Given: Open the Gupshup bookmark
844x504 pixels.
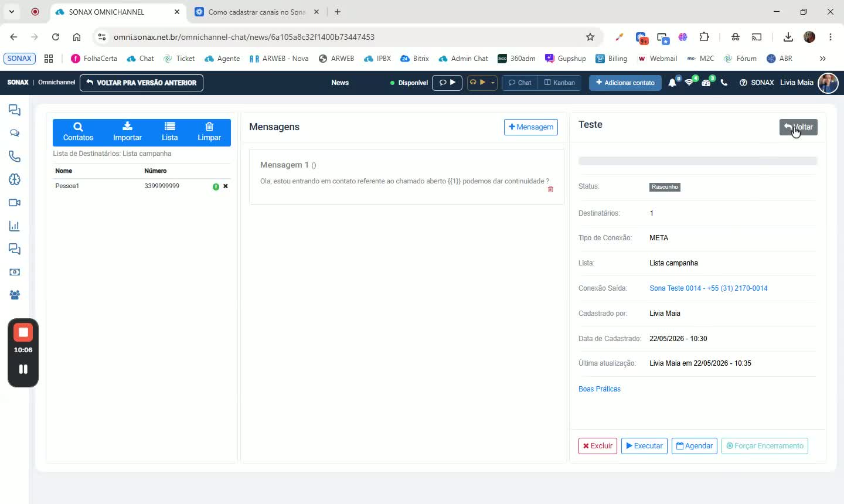Looking at the screenshot, I should [566, 59].
